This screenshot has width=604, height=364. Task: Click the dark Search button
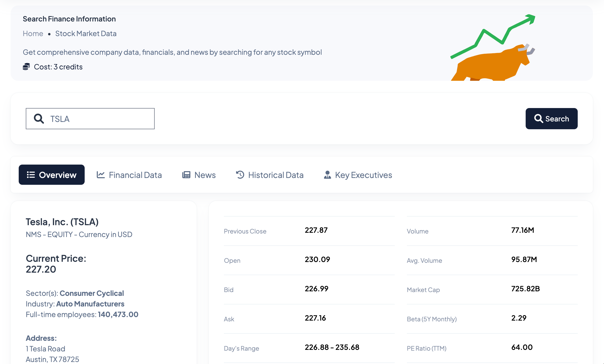[x=552, y=119]
